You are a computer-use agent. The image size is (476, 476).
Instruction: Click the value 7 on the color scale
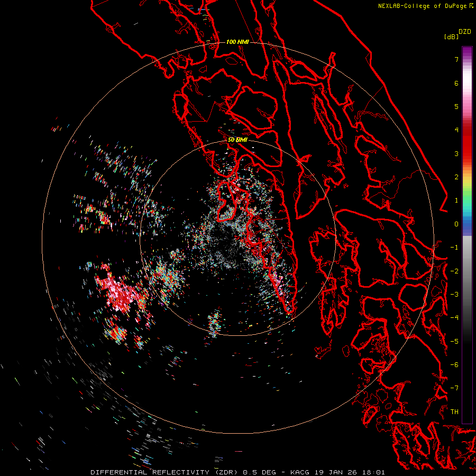coord(456,59)
